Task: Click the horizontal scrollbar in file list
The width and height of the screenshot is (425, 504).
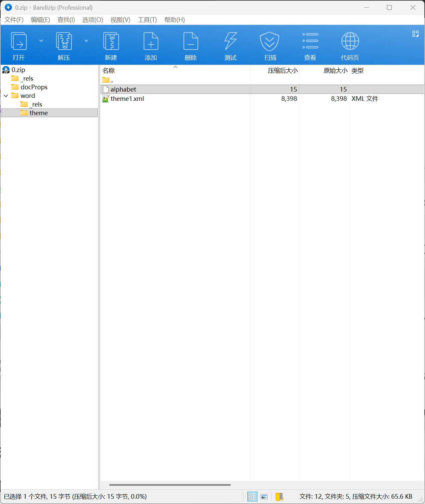Action: click(170, 485)
